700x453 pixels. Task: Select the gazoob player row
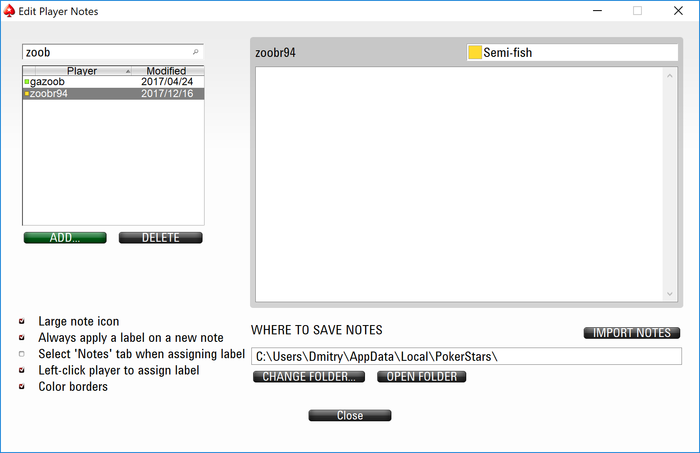[113, 82]
